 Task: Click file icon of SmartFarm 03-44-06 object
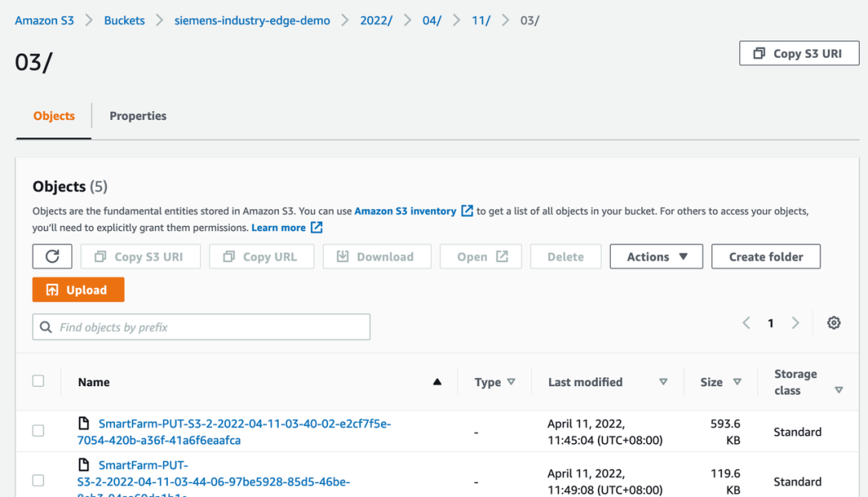tap(84, 464)
